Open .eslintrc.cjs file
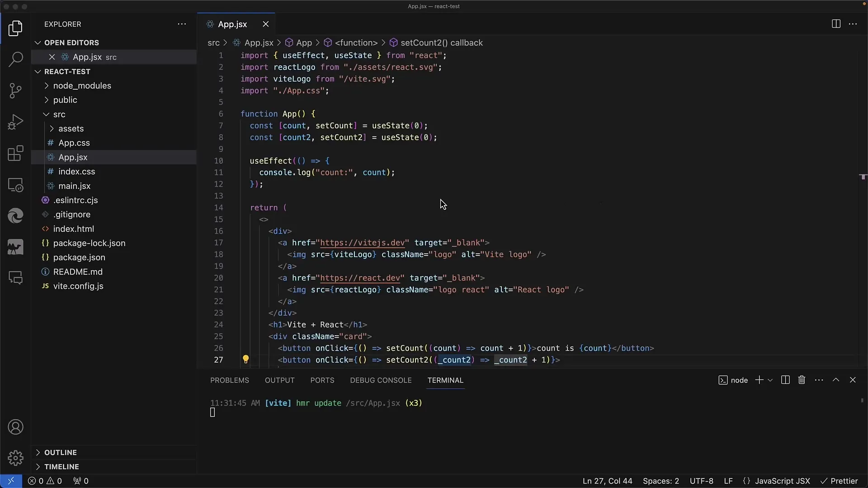The height and width of the screenshot is (488, 868). pyautogui.click(x=114, y=200)
